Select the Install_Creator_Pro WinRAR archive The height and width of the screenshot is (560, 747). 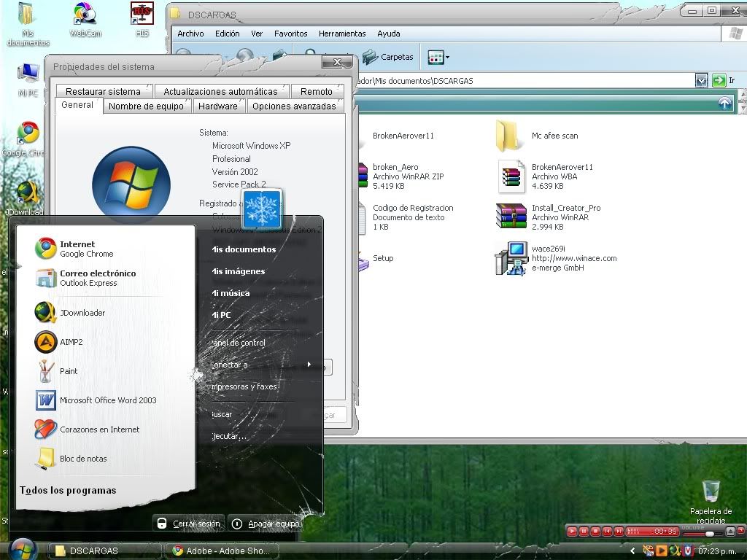(549, 217)
